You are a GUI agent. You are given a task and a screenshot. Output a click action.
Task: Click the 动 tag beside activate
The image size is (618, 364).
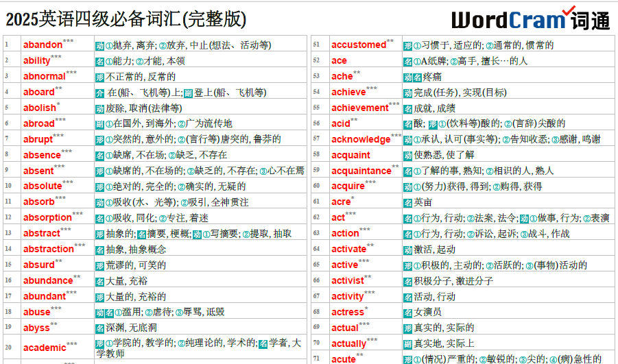pyautogui.click(x=408, y=250)
